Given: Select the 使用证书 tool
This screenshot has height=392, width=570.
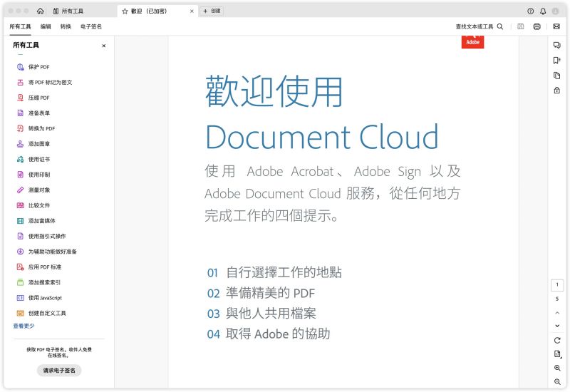Looking at the screenshot, I should coord(33,159).
